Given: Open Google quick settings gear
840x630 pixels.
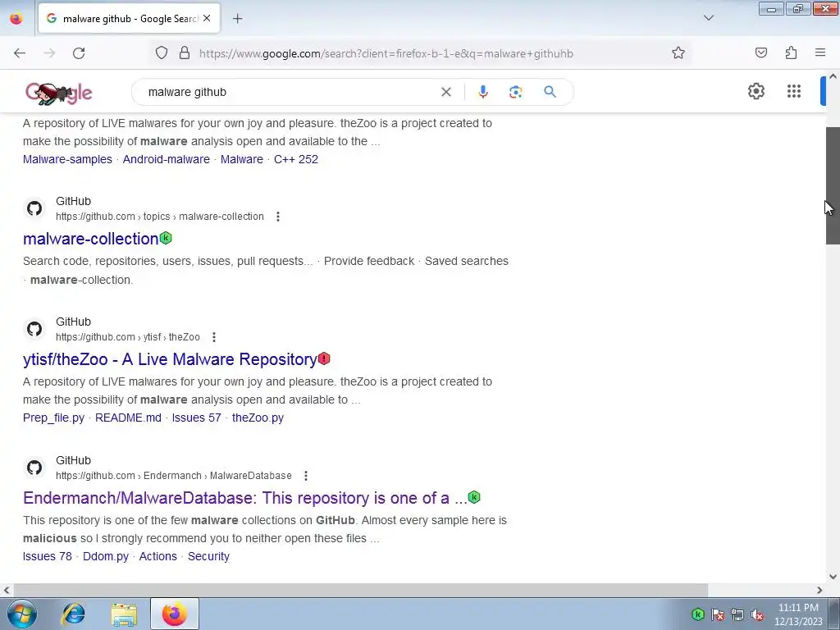Looking at the screenshot, I should point(756,91).
